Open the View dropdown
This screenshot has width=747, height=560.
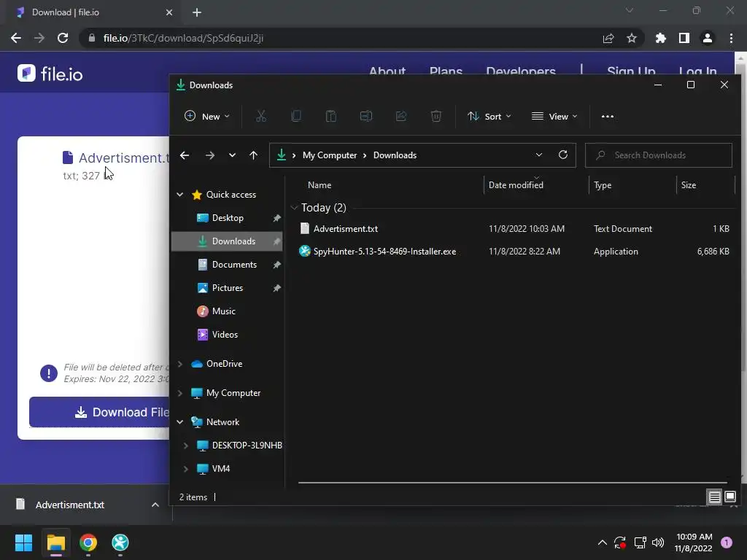(x=554, y=116)
